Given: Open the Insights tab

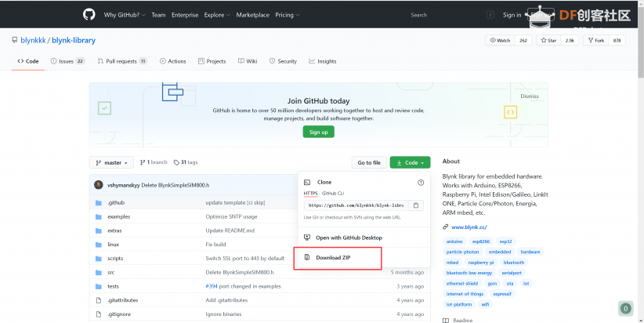Looking at the screenshot, I should (x=323, y=61).
